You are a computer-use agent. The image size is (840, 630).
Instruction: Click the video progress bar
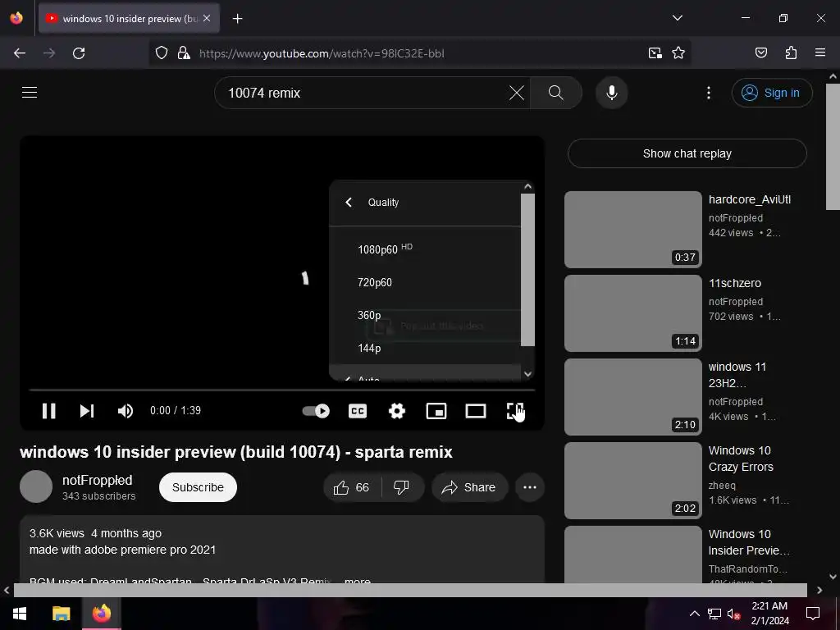[x=282, y=390]
